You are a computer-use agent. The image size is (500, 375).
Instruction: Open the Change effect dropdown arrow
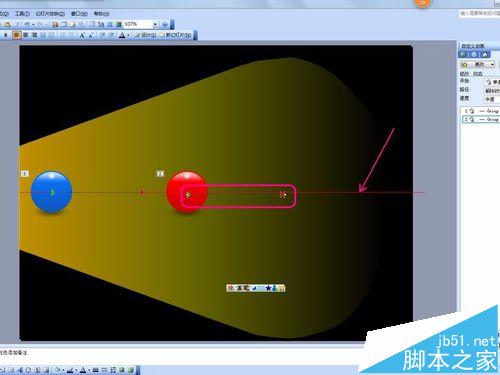coord(492,64)
